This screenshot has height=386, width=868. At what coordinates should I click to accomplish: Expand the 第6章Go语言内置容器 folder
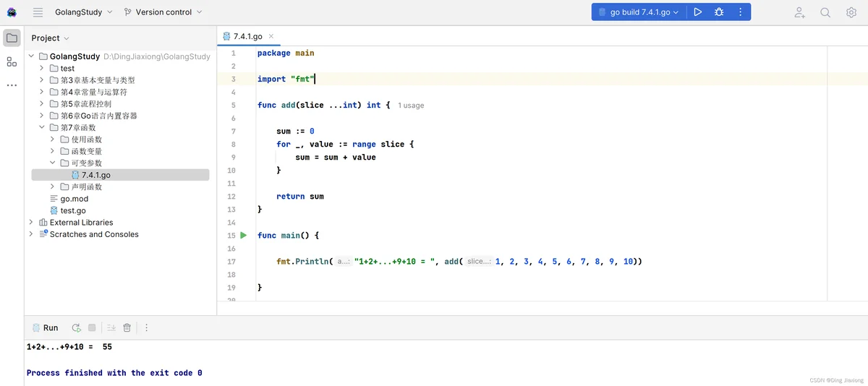(42, 116)
